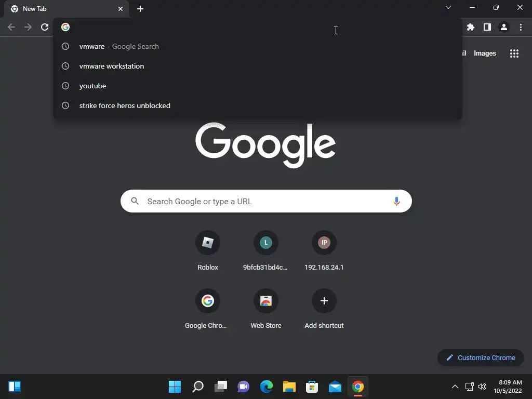Open the Widgets panel on taskbar

[15, 387]
